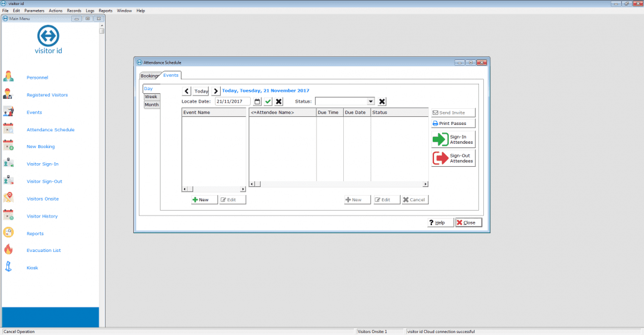Image resolution: width=644 pixels, height=335 pixels.
Task: Open the Parameters menu
Action: tap(34, 11)
